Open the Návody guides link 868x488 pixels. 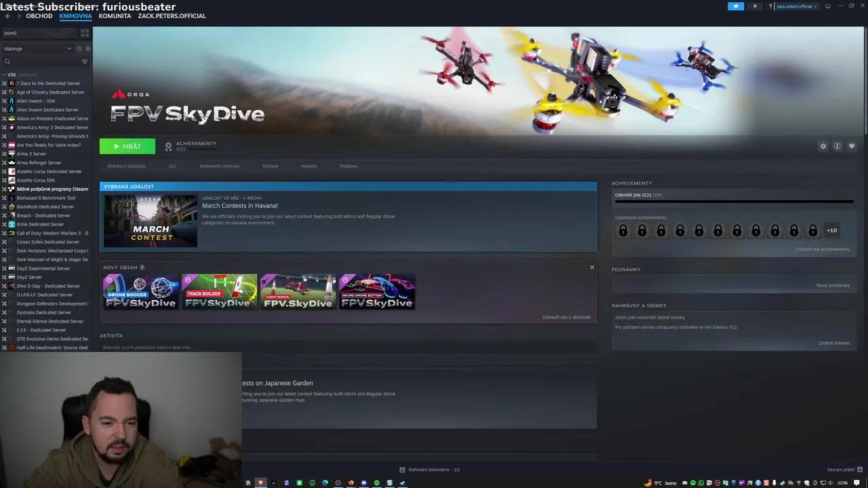(309, 166)
